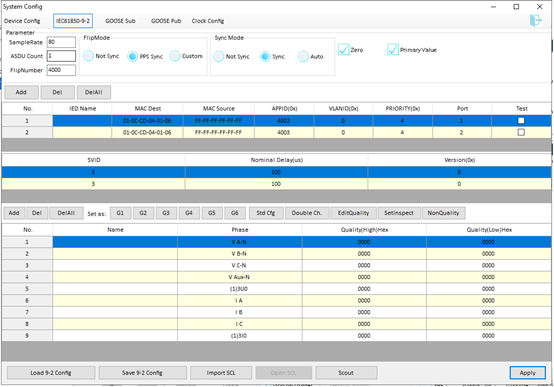Image resolution: width=554 pixels, height=387 pixels.
Task: Click the SampleRate input field
Action: (x=61, y=42)
